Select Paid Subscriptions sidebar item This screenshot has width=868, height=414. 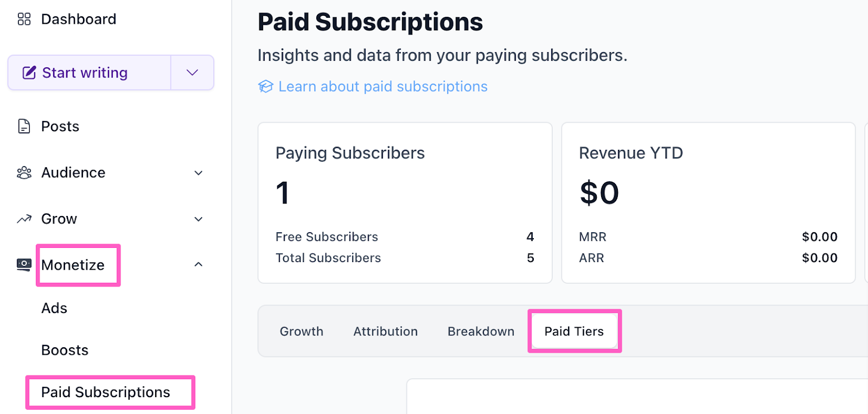[x=106, y=392]
